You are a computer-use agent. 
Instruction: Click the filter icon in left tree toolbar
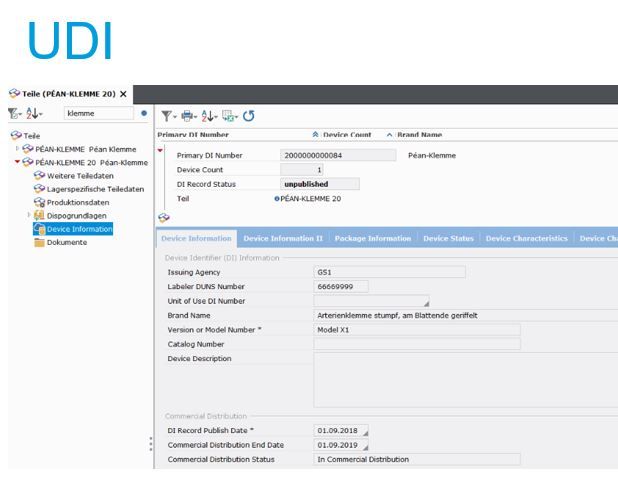pos(13,114)
